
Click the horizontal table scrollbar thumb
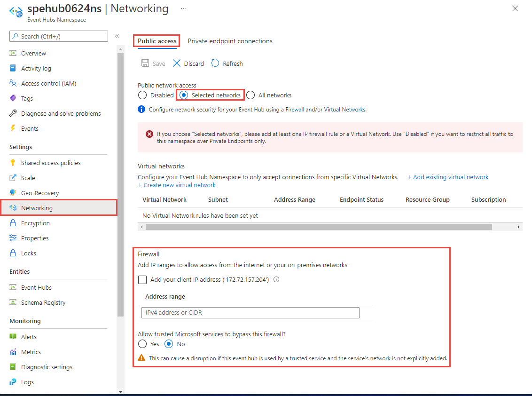coord(319,227)
